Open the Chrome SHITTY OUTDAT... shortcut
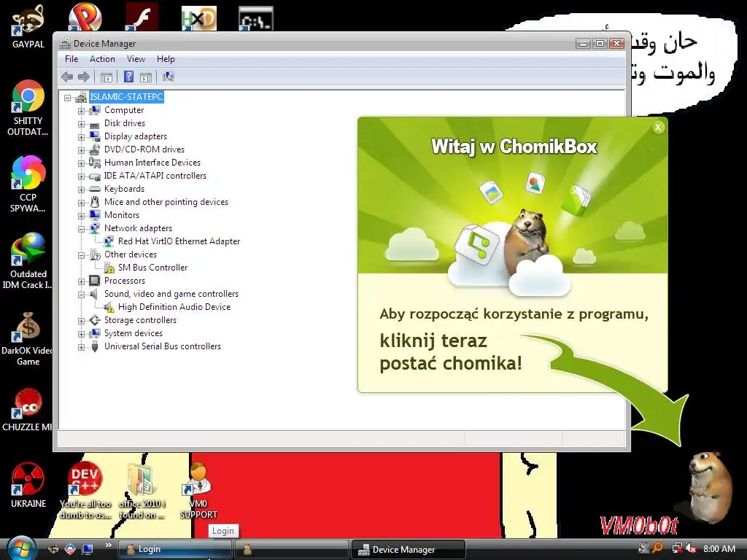The width and height of the screenshot is (747, 560). click(28, 108)
